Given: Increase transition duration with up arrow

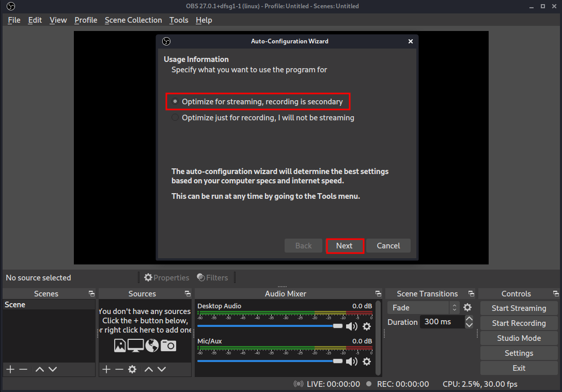Looking at the screenshot, I should coord(469,319).
